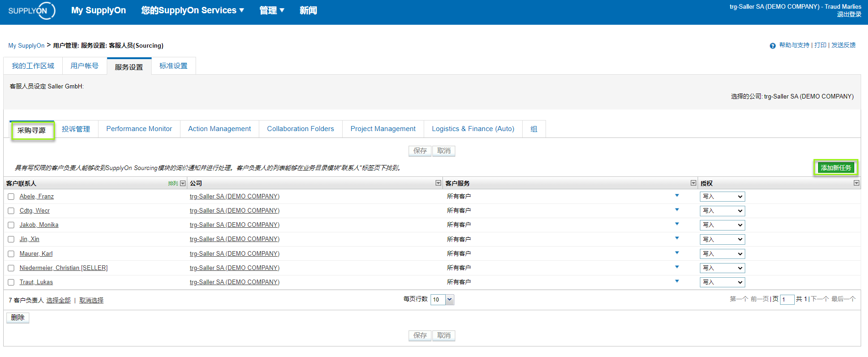Screen dimensions: 868x357
Task: Open the 授权 dropdown for Abele, Franz
Action: [722, 197]
